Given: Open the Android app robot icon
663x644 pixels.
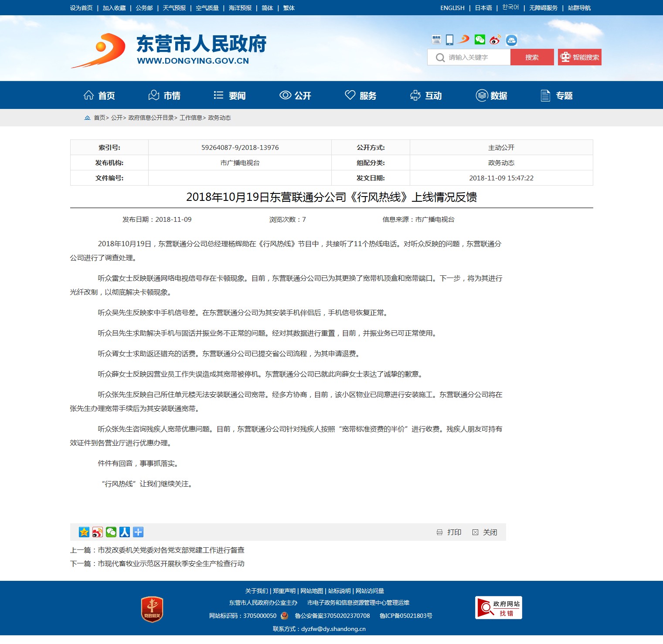Looking at the screenshot, I should point(511,41).
